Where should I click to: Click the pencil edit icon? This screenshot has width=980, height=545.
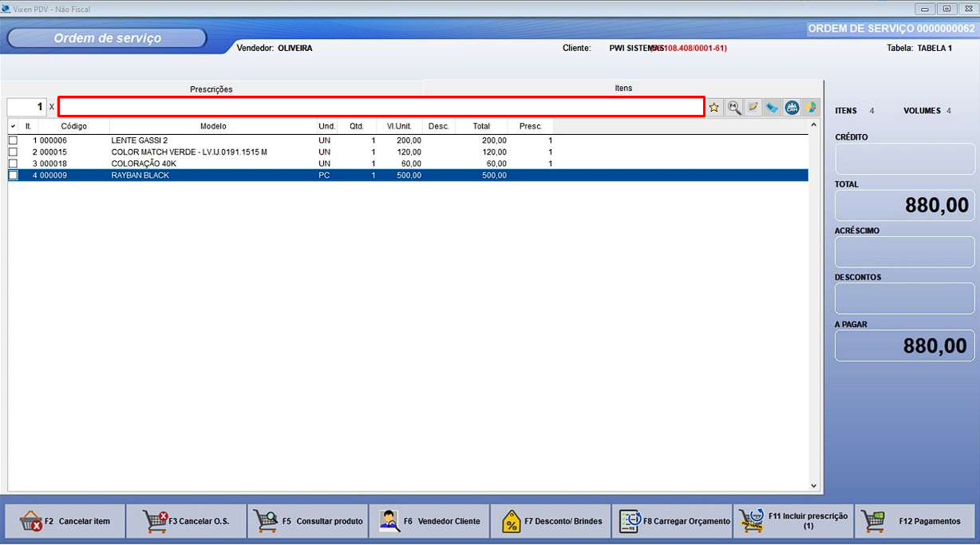point(753,107)
